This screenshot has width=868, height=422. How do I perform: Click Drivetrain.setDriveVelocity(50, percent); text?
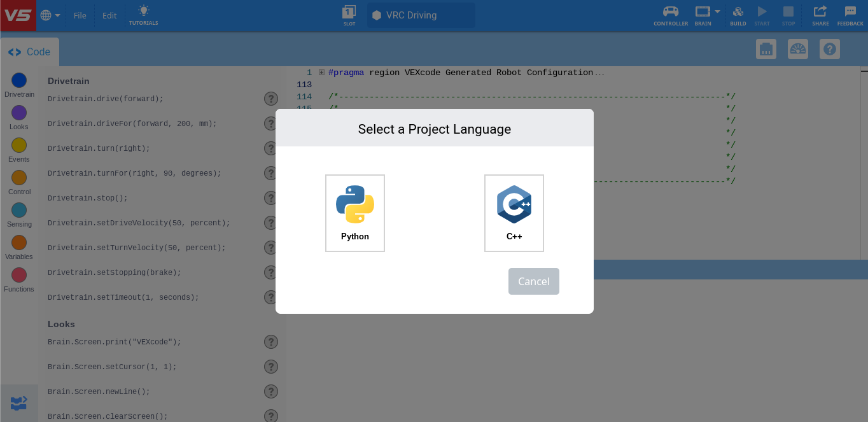click(139, 223)
